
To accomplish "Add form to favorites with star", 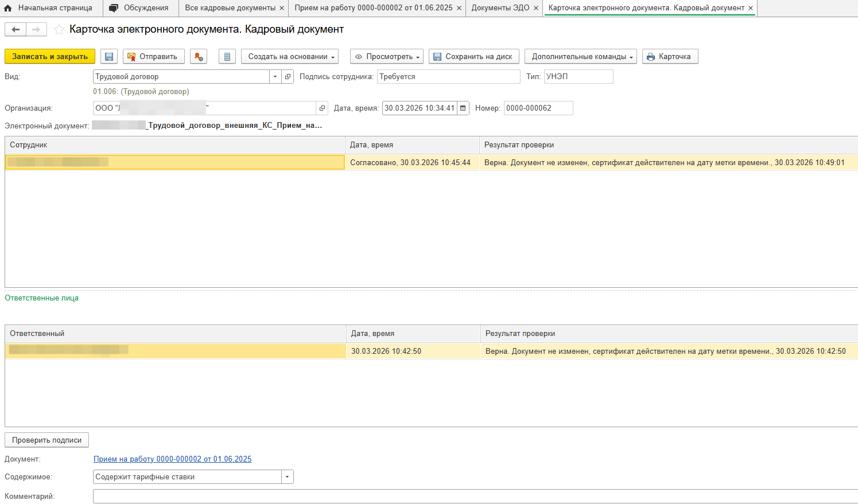I will click(59, 30).
